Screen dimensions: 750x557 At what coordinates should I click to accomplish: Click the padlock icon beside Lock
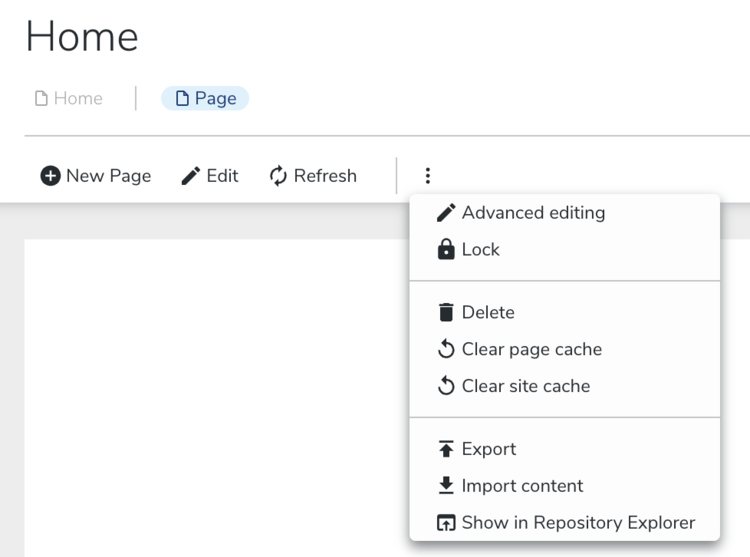point(446,249)
